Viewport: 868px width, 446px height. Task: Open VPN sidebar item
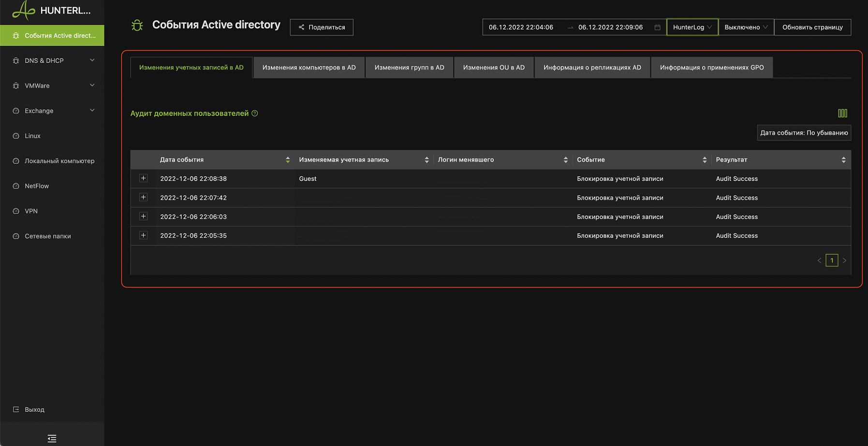coord(52,211)
